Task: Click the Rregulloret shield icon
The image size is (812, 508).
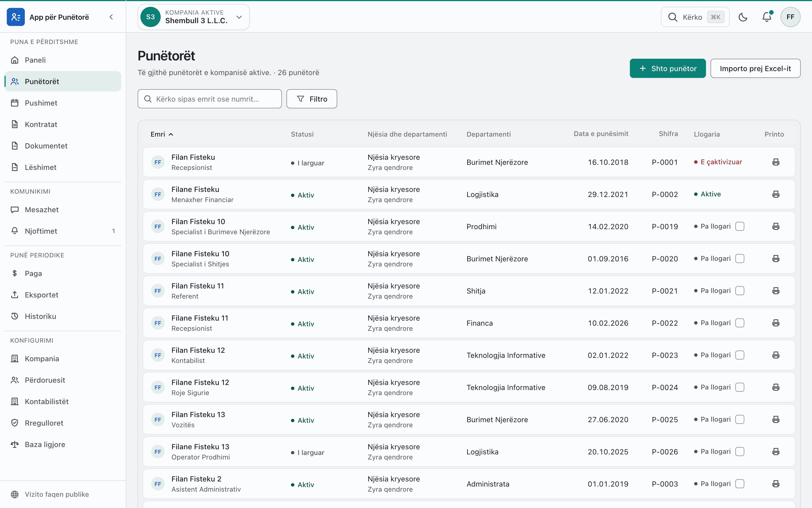Action: click(15, 423)
